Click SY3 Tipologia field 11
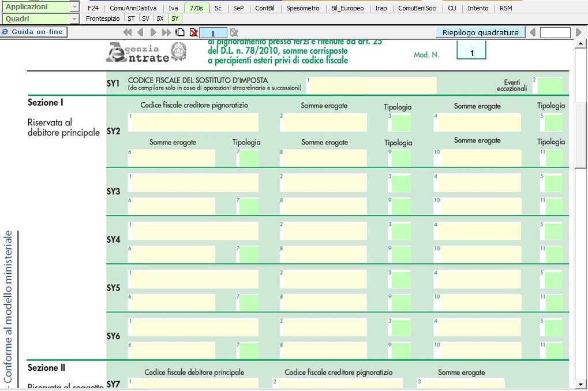Viewport: 588px width, 391px height. (555, 206)
